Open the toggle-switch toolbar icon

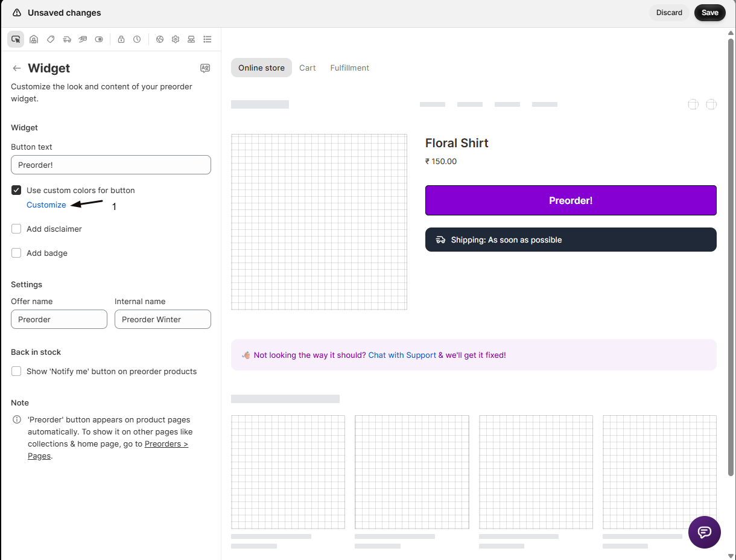99,39
